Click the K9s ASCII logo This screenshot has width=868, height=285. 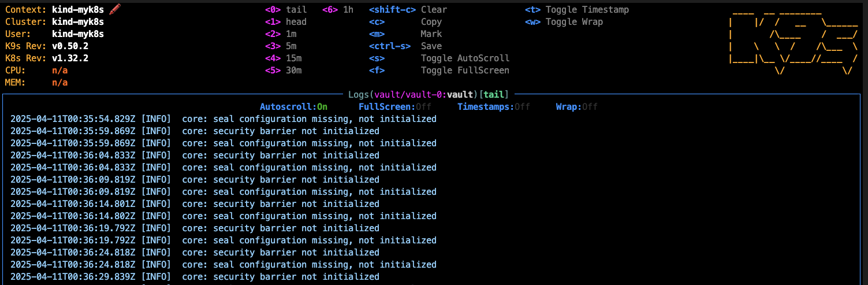click(794, 43)
